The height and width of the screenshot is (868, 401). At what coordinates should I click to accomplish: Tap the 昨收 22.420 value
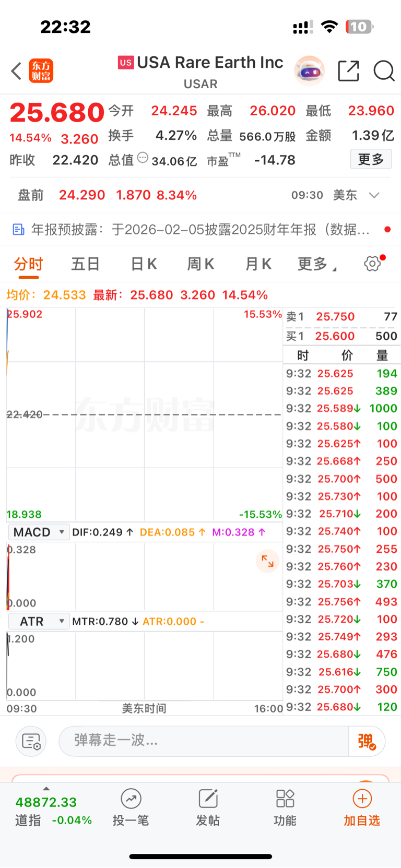point(75,160)
